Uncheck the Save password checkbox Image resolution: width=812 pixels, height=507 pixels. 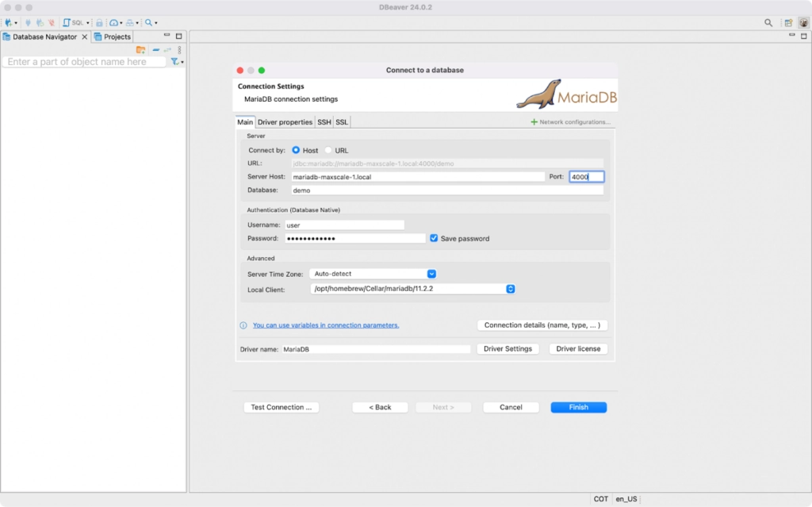point(435,238)
